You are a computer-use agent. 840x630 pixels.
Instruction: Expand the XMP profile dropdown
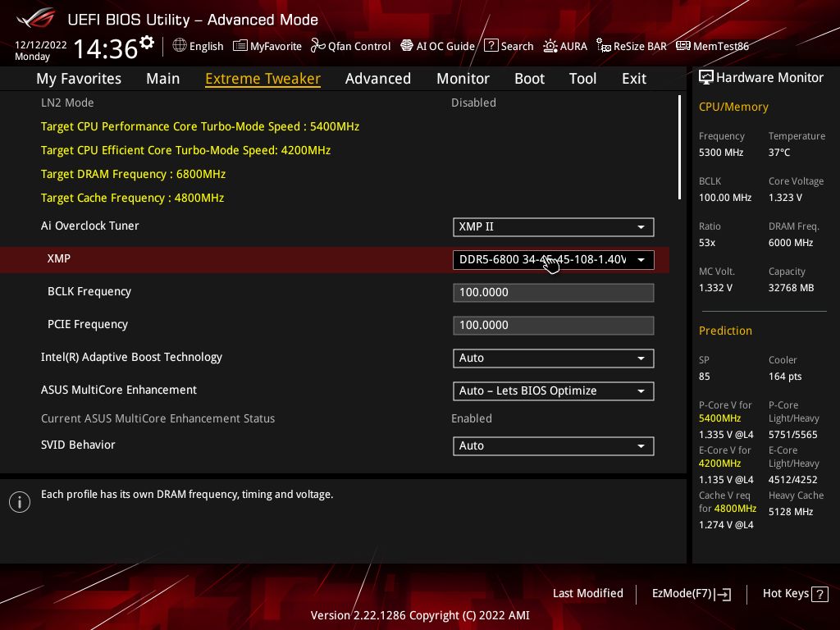[x=554, y=260]
